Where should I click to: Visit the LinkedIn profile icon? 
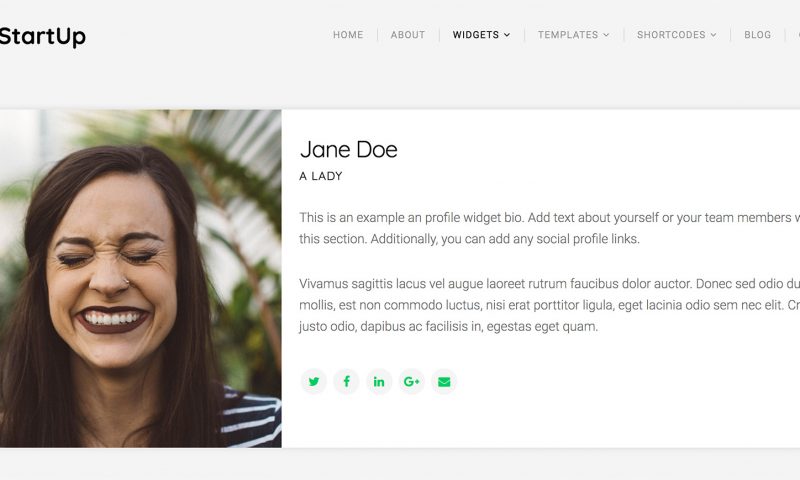click(x=379, y=381)
